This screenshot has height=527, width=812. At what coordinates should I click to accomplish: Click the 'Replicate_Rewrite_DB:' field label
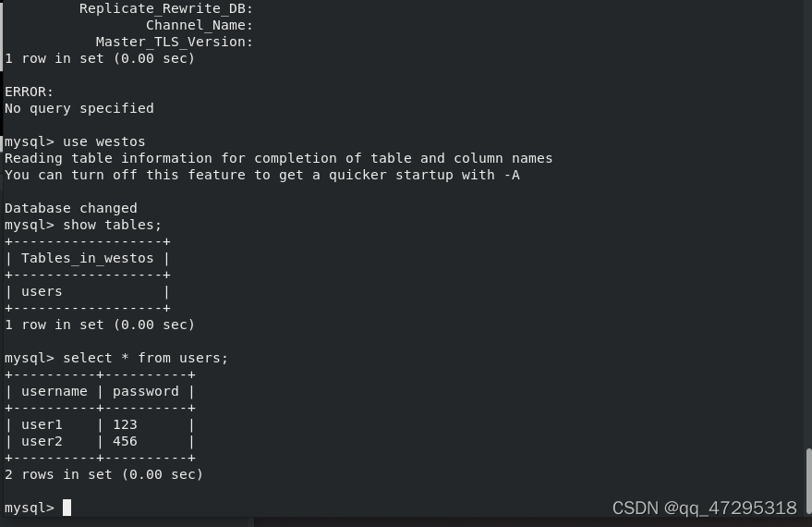(166, 8)
